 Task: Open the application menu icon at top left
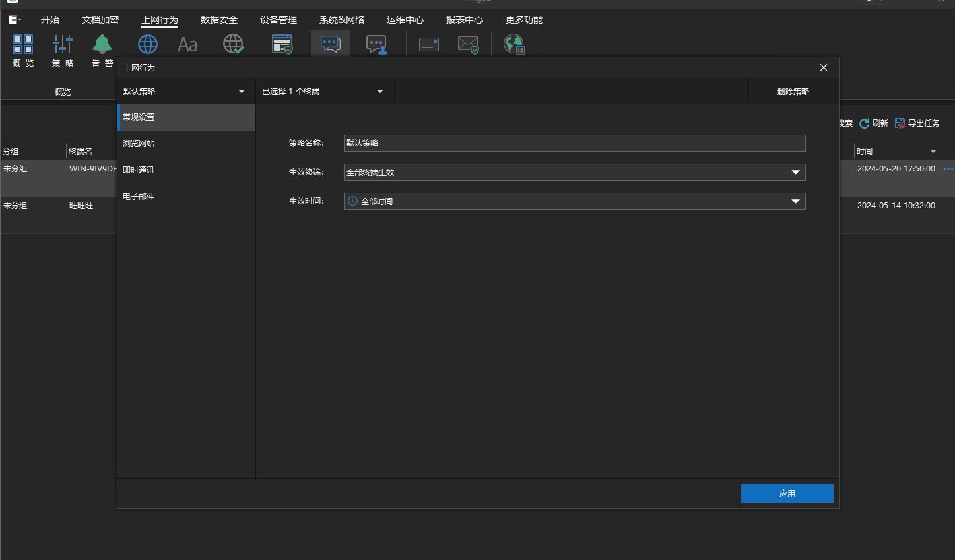click(x=15, y=20)
